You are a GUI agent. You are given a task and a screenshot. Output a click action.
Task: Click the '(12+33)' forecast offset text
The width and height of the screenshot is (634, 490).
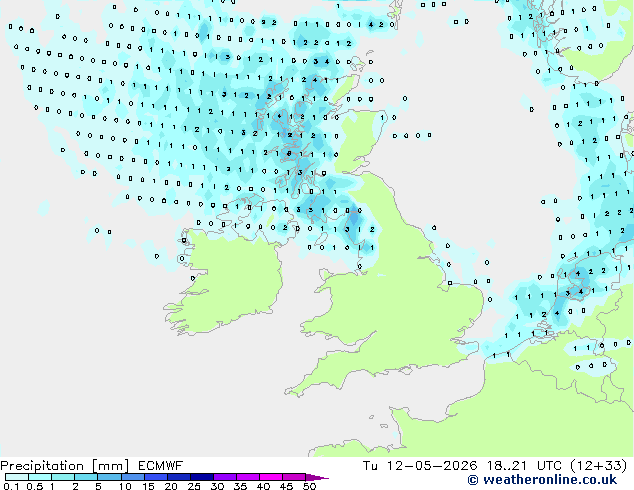click(x=598, y=466)
